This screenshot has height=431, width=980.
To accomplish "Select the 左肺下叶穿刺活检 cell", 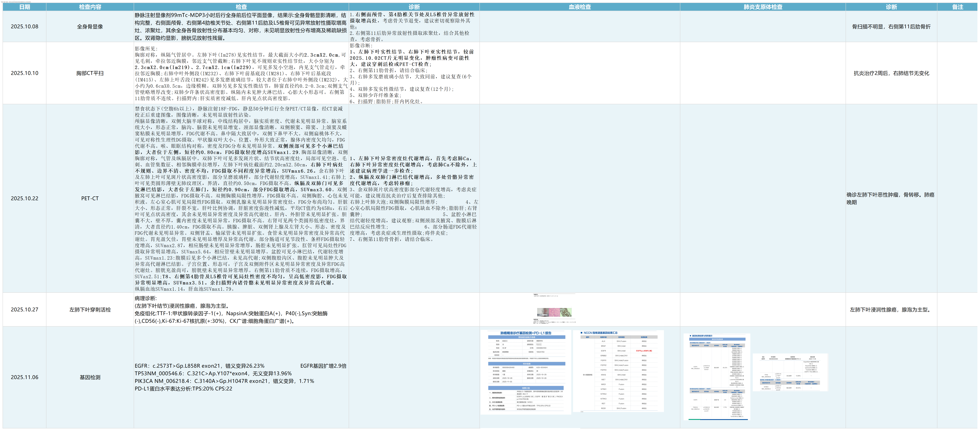I will click(x=90, y=309).
